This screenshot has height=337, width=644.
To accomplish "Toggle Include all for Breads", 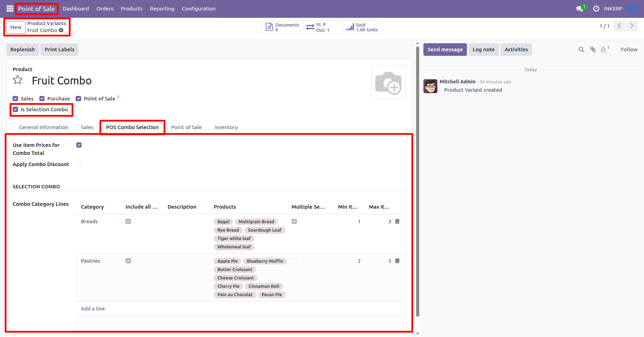I will pyautogui.click(x=128, y=222).
